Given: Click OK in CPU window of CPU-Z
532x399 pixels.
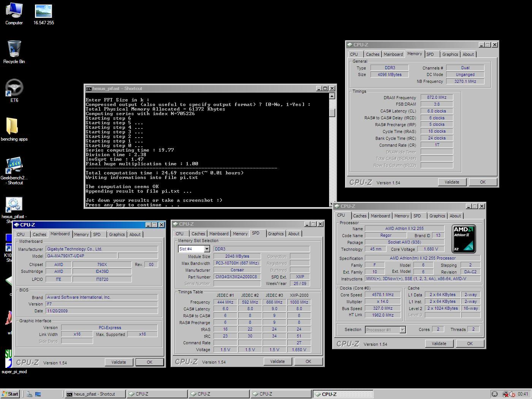Looking at the screenshot, I should 470,344.
